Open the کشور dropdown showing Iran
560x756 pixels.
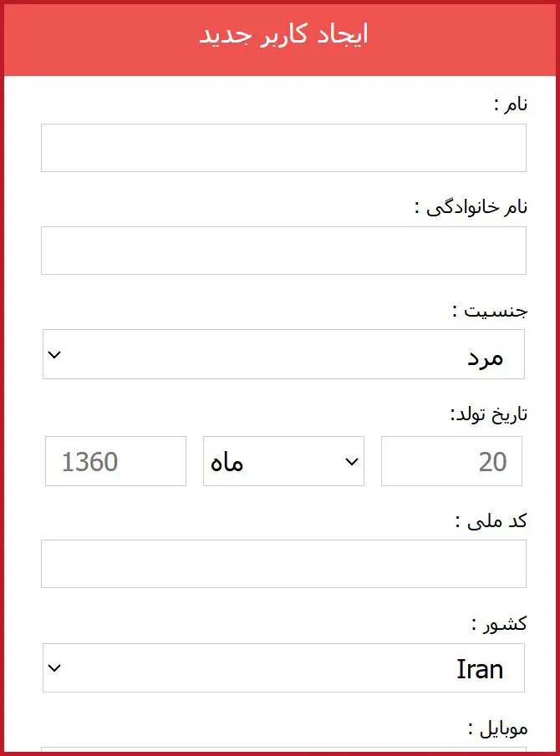tap(283, 668)
